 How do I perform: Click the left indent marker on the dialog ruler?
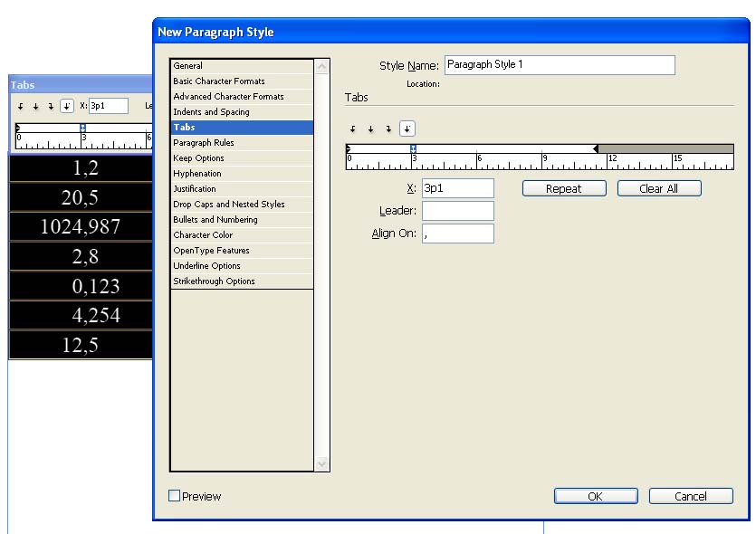click(x=349, y=149)
